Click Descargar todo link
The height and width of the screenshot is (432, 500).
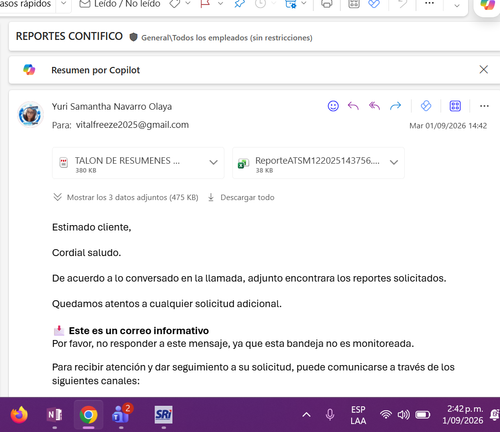[x=247, y=197]
